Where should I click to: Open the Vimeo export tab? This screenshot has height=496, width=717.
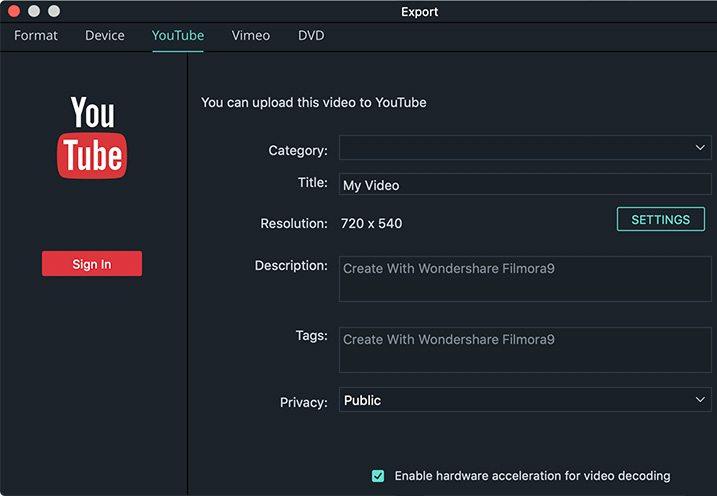(x=251, y=35)
